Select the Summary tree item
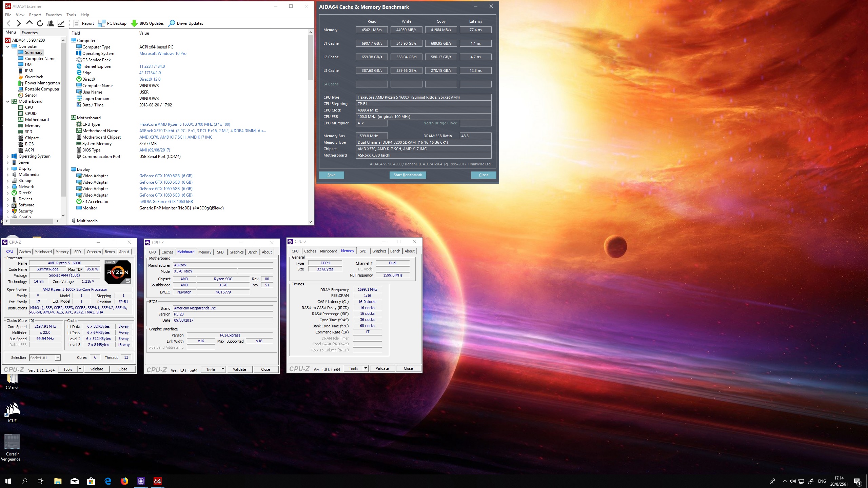Image resolution: width=868 pixels, height=488 pixels. [34, 53]
